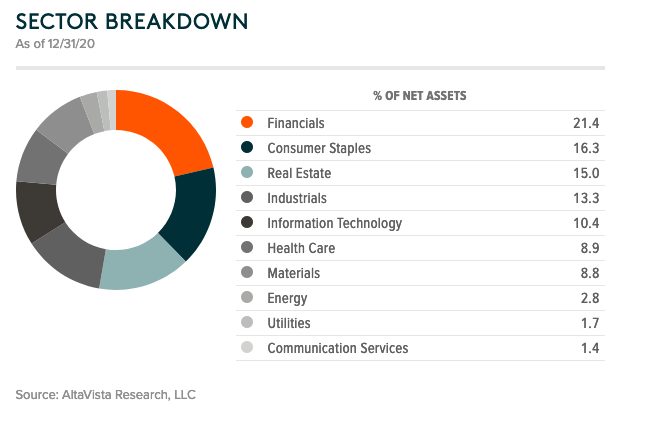The width and height of the screenshot is (648, 423).
Task: Click the % OF NET ASSETS header
Action: tap(420, 96)
